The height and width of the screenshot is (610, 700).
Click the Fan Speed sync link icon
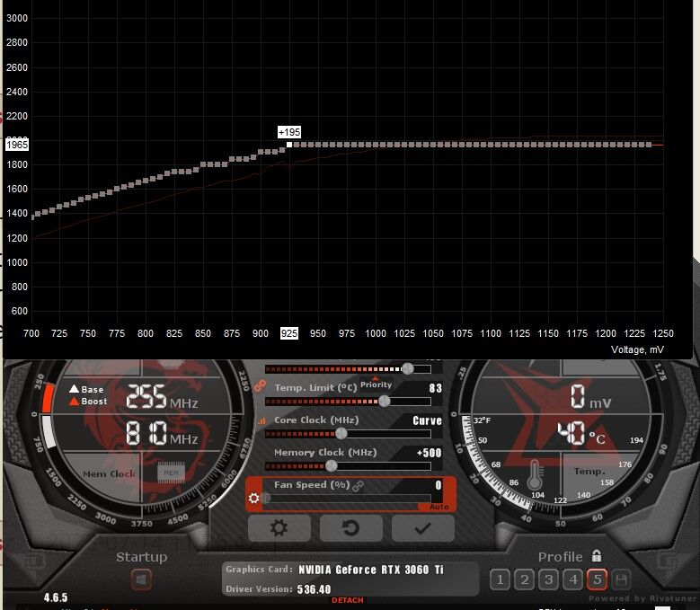[x=358, y=486]
